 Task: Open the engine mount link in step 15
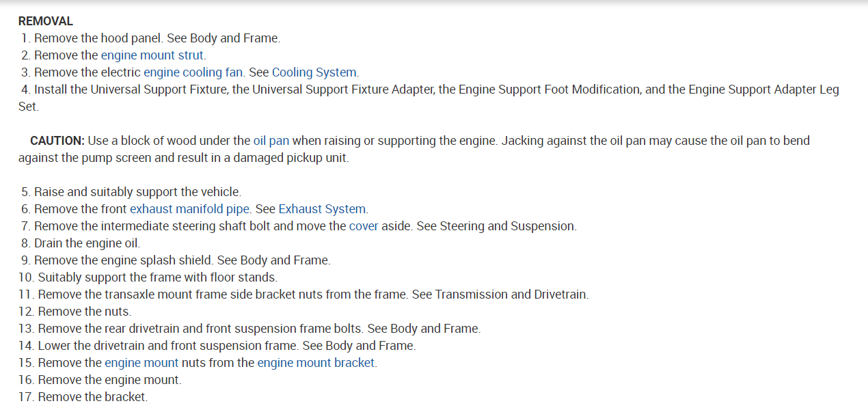pos(141,363)
